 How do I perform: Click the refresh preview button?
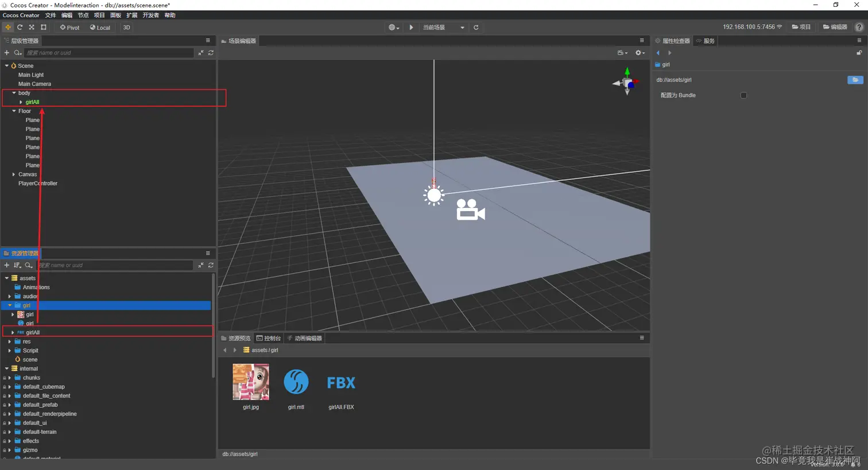(x=476, y=27)
